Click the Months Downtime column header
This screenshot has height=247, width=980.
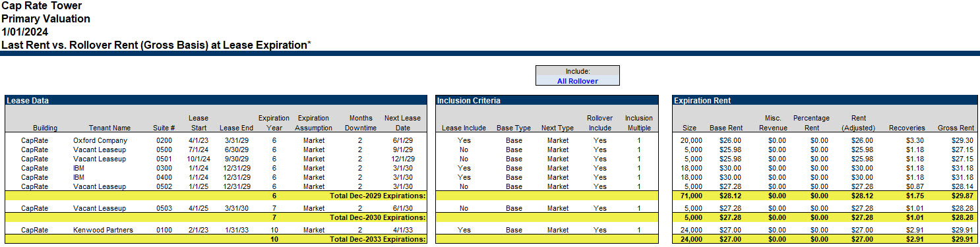361,123
